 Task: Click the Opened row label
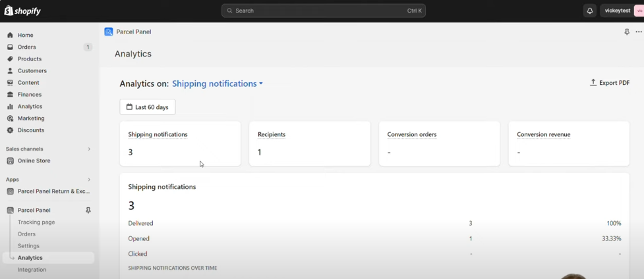139,239
